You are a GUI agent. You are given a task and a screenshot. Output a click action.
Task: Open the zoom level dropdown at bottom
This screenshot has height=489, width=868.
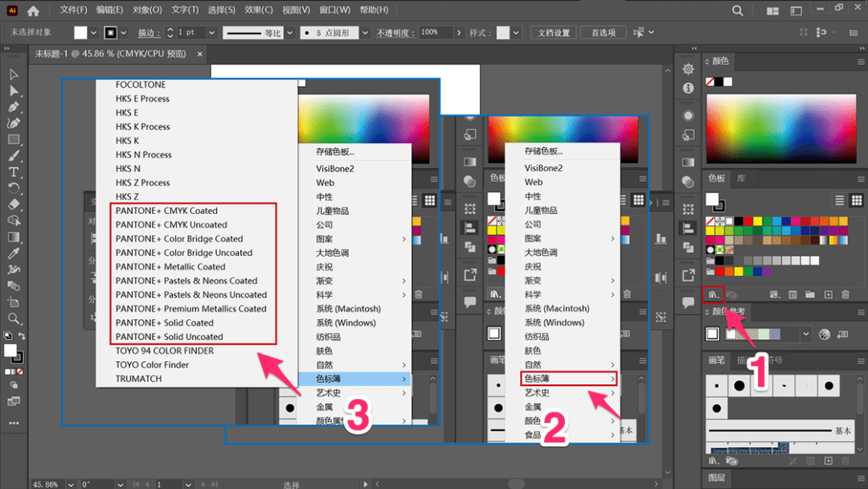click(x=71, y=484)
